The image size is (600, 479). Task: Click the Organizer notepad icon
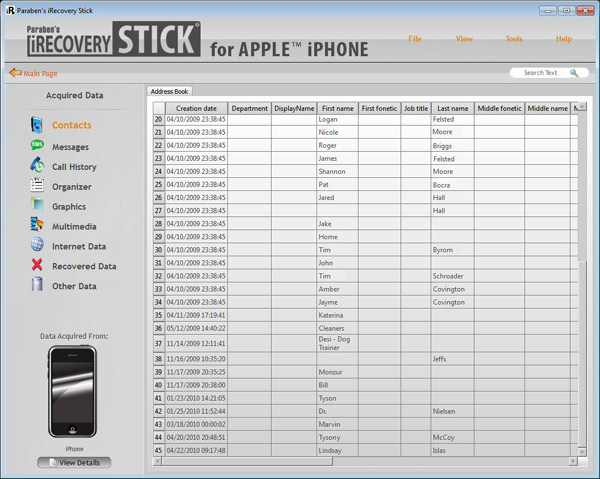point(37,185)
